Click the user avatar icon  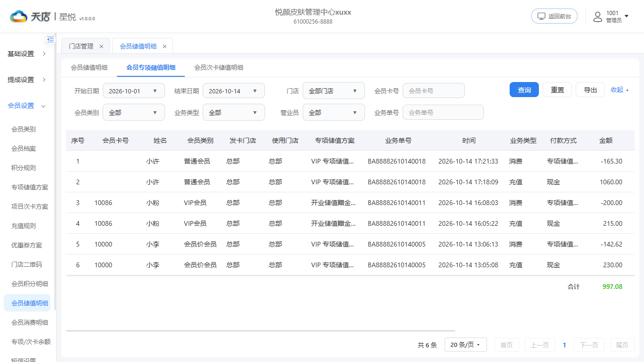point(597,16)
